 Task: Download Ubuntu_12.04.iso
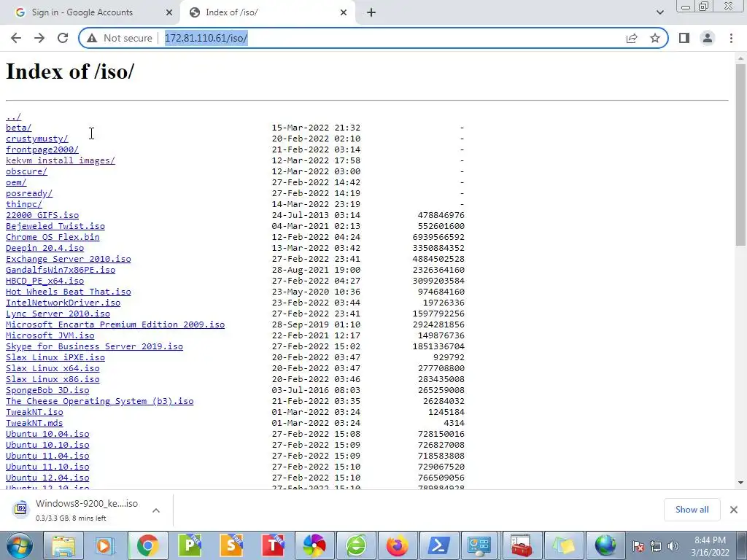pyautogui.click(x=47, y=478)
